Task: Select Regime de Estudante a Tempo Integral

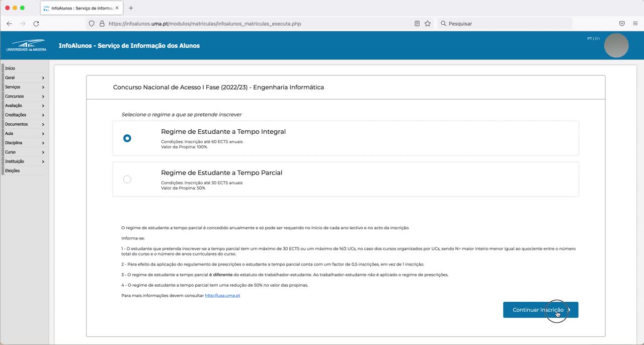Action: (127, 138)
